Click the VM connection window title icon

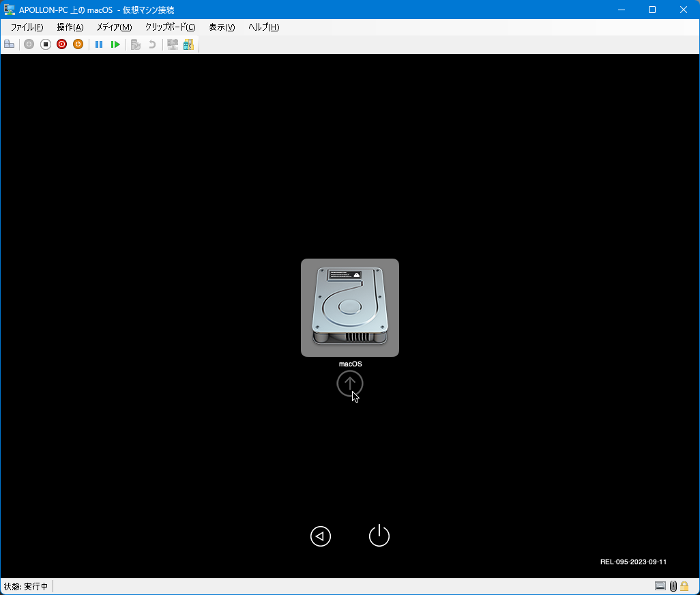[10, 10]
